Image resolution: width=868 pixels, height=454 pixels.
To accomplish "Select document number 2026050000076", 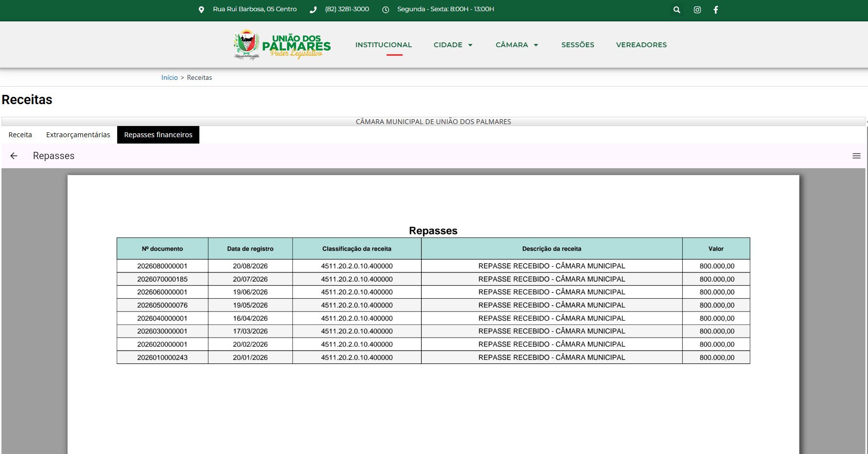I will tap(162, 305).
